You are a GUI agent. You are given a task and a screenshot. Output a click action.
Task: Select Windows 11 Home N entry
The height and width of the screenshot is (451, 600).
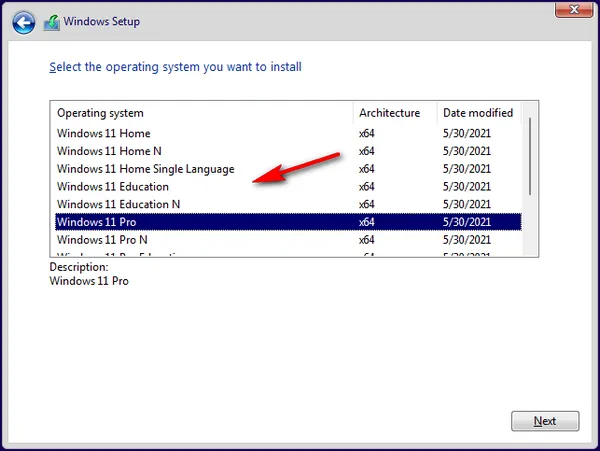tap(288, 151)
